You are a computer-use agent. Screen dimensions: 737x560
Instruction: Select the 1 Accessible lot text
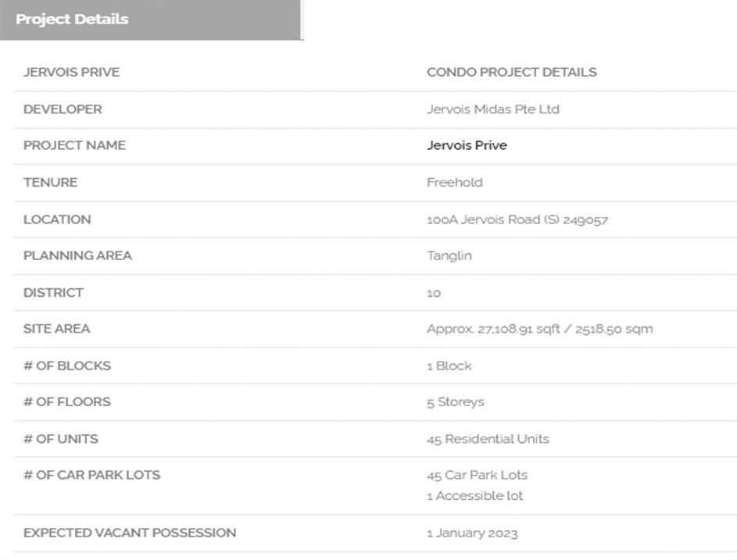[474, 496]
